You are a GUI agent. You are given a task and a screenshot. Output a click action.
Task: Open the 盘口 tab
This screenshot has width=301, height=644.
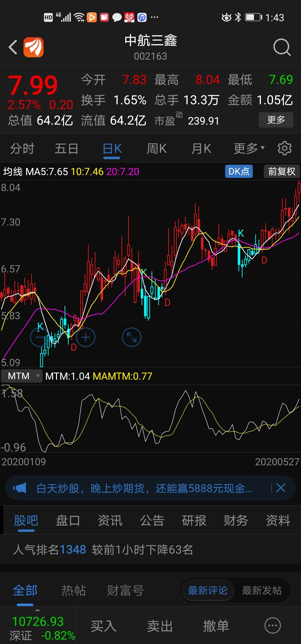pyautogui.click(x=68, y=520)
